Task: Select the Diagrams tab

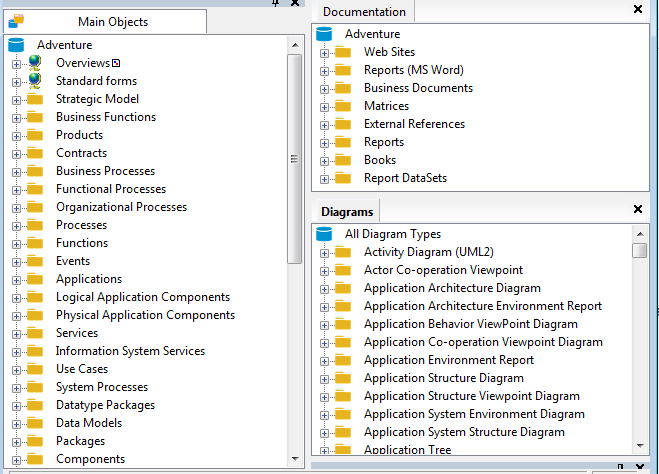Action: (347, 212)
